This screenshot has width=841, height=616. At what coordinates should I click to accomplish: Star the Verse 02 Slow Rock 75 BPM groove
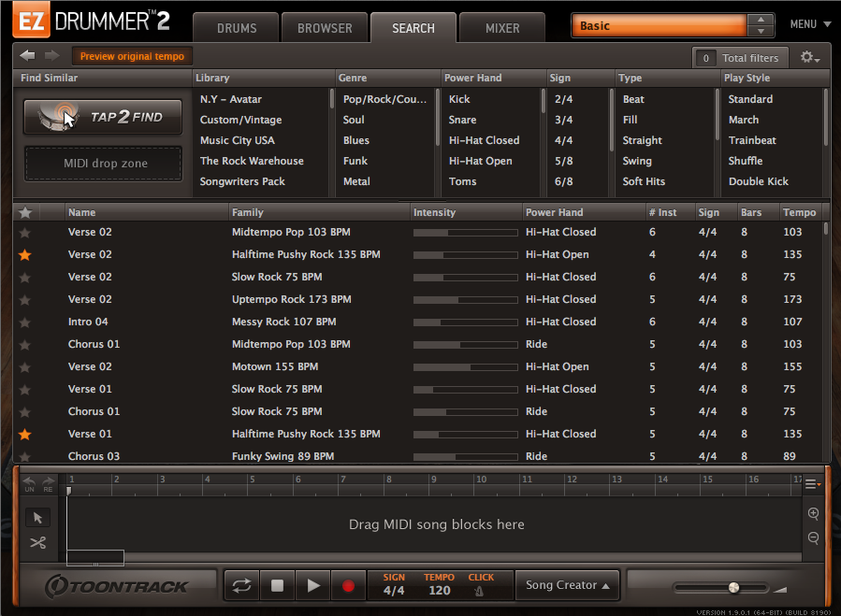[25, 277]
